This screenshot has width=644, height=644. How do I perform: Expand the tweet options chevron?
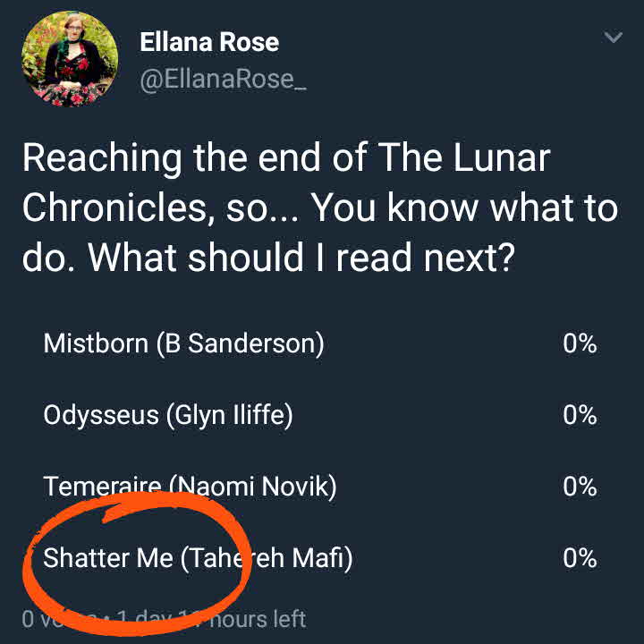613,38
